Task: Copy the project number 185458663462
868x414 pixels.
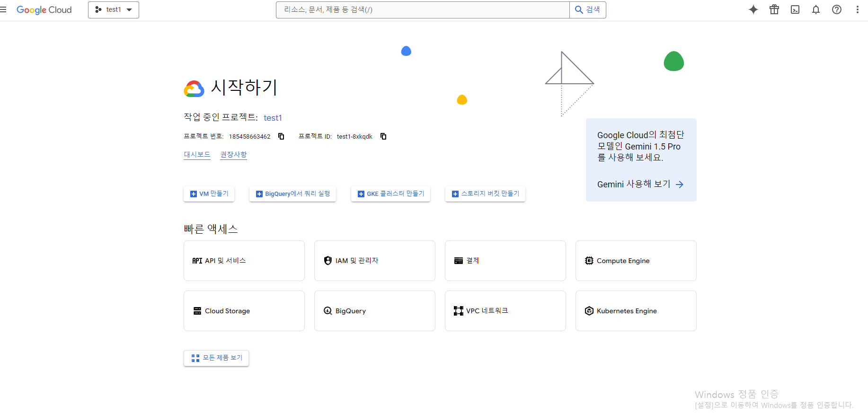Action: coord(281,136)
